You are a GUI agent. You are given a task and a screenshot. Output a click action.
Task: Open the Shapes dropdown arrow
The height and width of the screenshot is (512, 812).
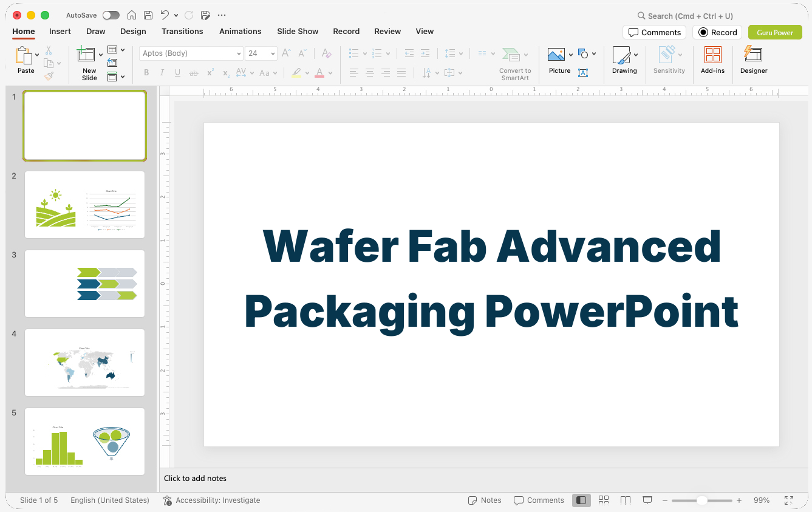point(594,54)
